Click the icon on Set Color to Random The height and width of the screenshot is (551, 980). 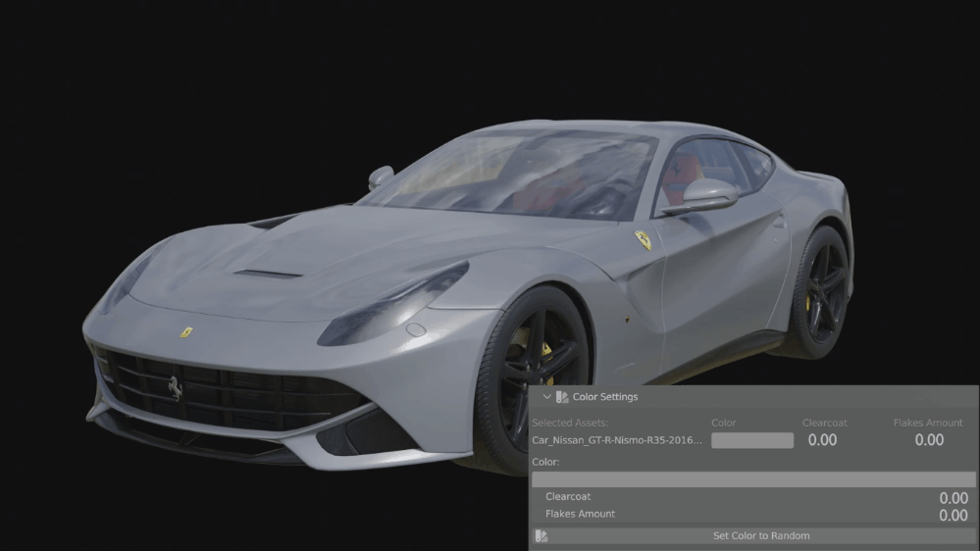point(542,536)
